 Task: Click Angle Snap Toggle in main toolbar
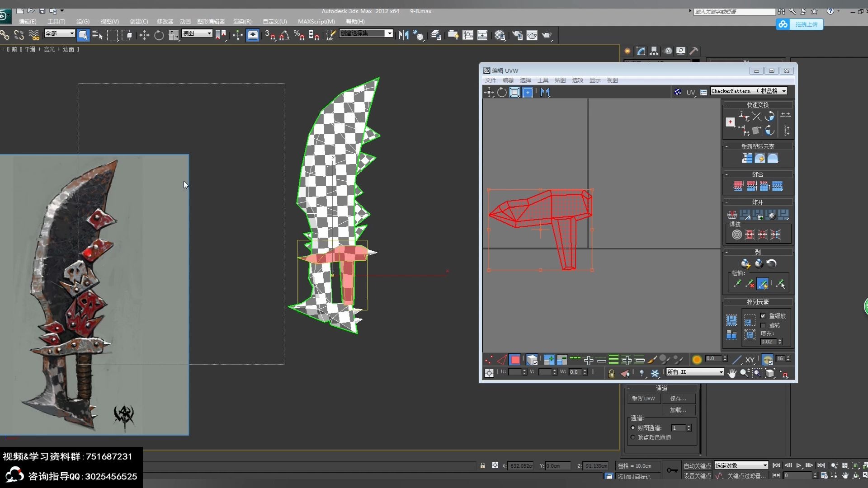pos(284,35)
